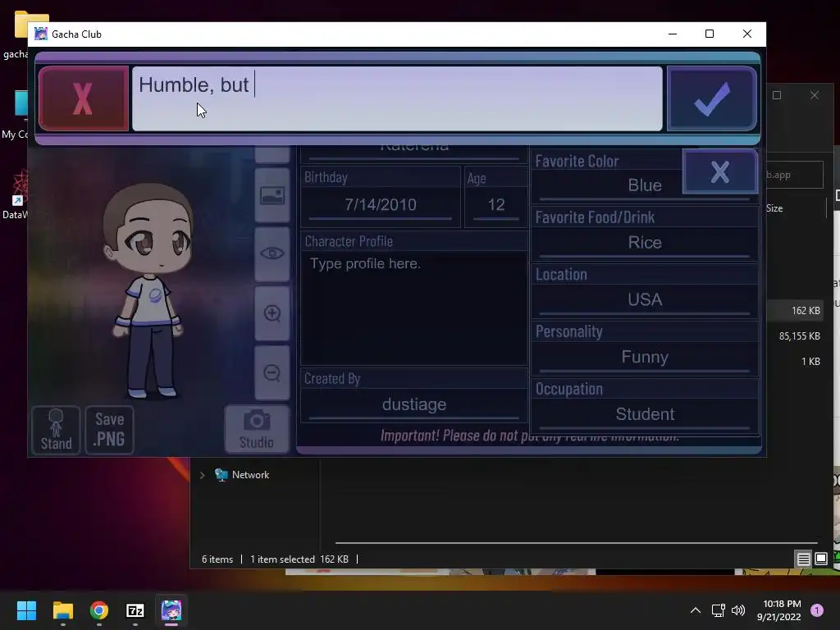Toggle the eye visibility icon
840x630 pixels.
[272, 253]
